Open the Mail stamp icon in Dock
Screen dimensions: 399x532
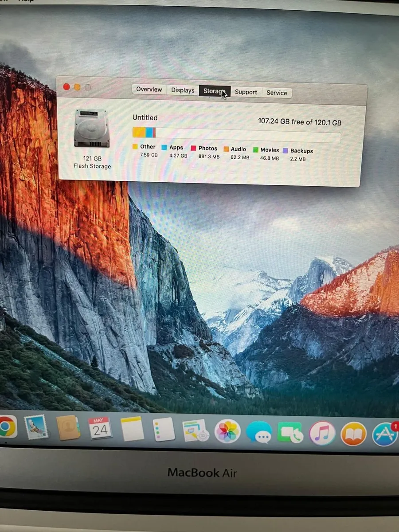[36, 427]
